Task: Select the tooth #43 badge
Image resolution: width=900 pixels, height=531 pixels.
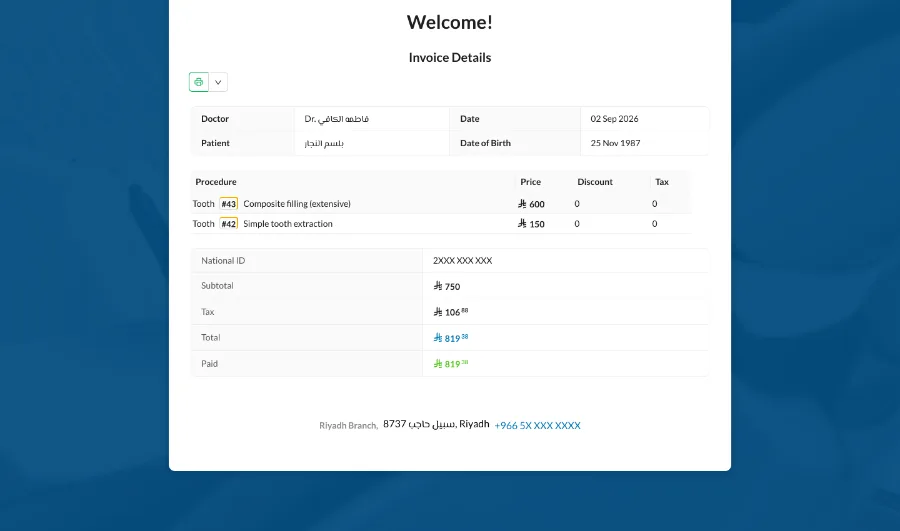Action: tap(228, 204)
